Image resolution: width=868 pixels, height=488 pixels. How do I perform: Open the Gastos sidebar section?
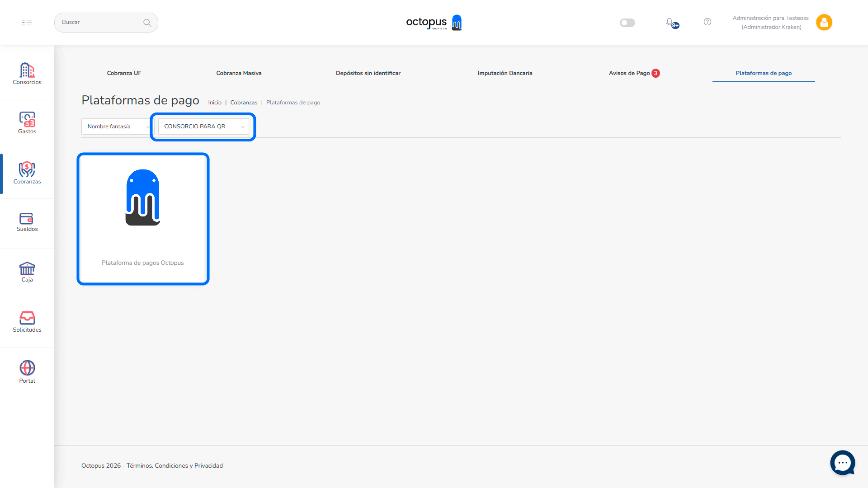(x=27, y=123)
